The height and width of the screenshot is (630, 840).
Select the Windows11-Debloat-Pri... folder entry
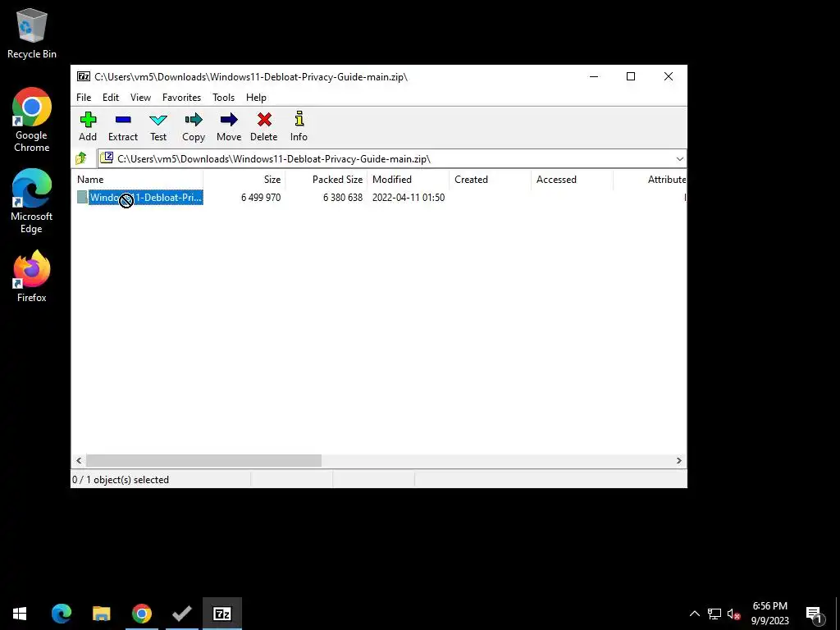coord(146,197)
